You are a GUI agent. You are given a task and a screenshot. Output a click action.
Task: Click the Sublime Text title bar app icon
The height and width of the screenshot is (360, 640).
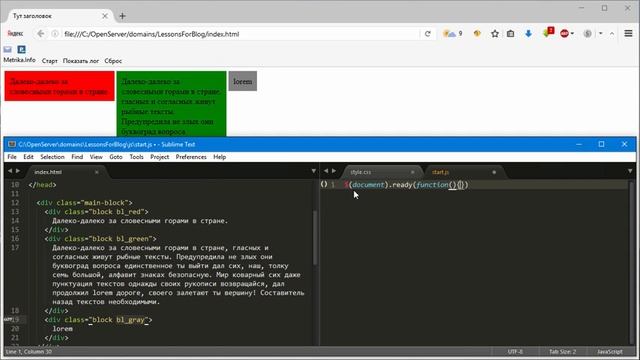(12, 144)
